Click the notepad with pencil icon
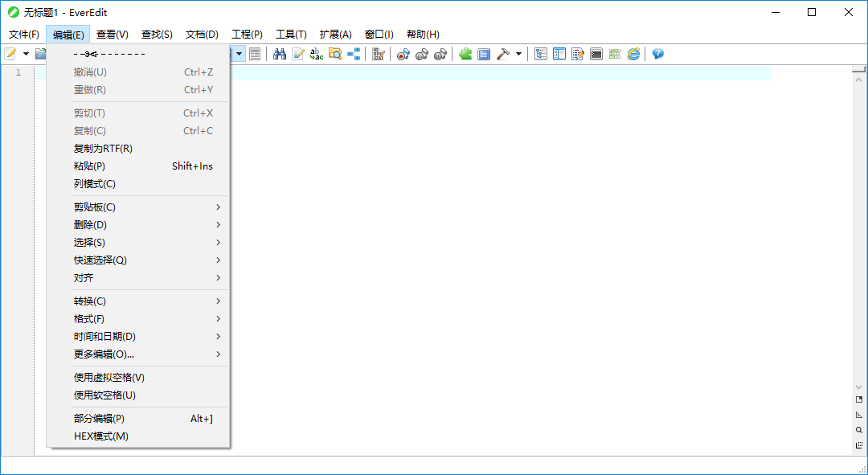The height and width of the screenshot is (475, 868). tap(298, 54)
